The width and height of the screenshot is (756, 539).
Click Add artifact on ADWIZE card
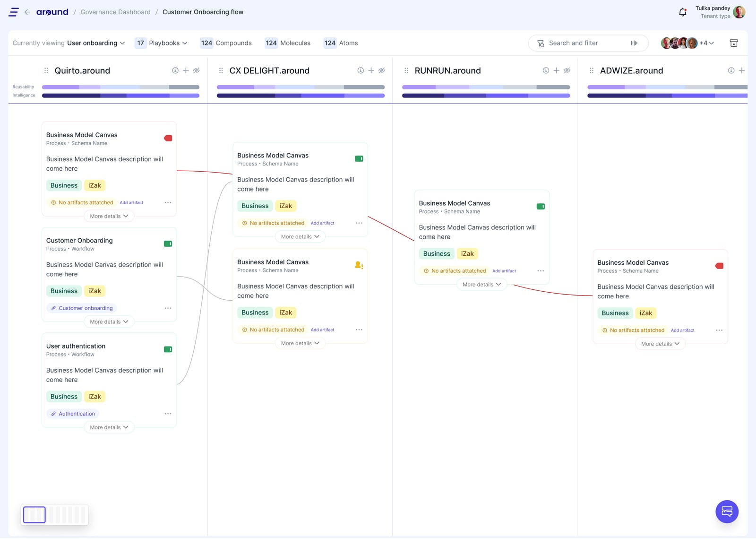(683, 330)
